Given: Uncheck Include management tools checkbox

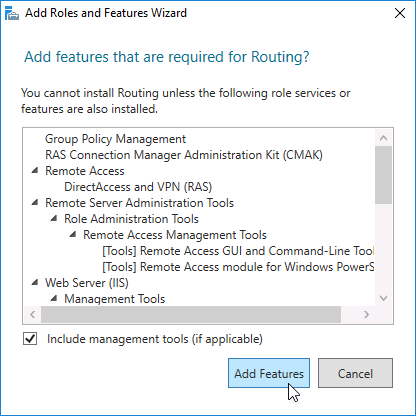Looking at the screenshot, I should click(30, 339).
